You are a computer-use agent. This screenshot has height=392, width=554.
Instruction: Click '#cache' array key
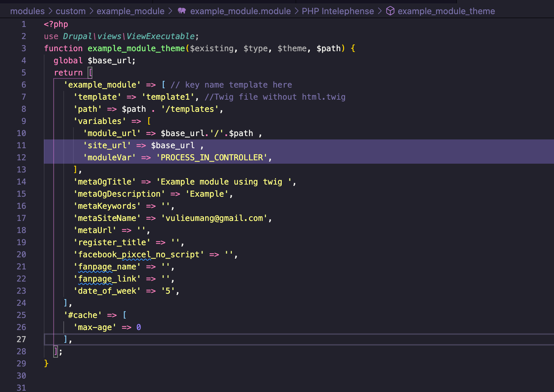pos(83,315)
